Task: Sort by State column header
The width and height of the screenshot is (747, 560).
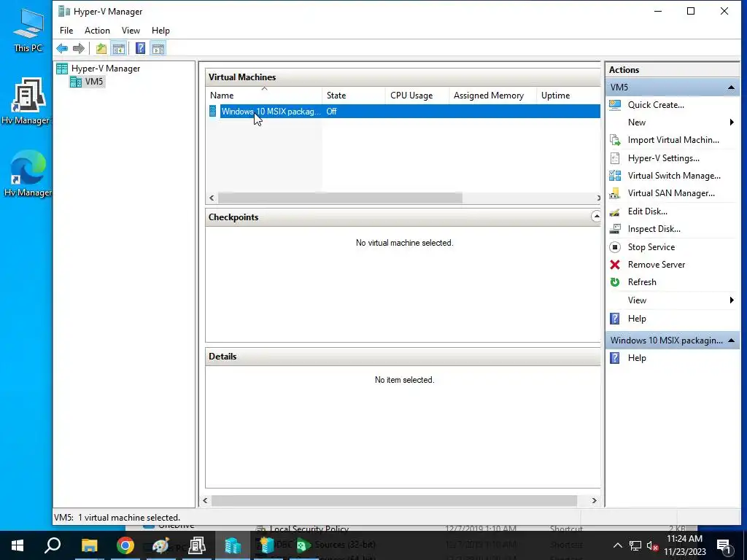Action: point(354,96)
